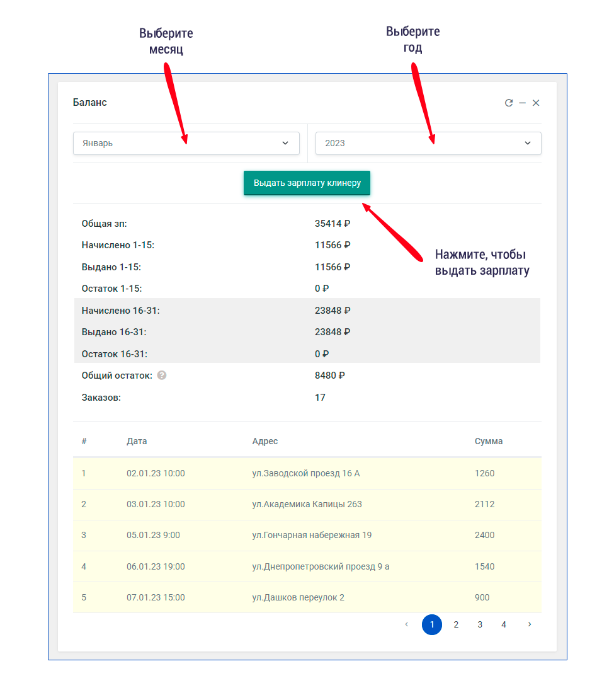
Task: Click the Остаток 16-31 label
Action: click(x=114, y=354)
